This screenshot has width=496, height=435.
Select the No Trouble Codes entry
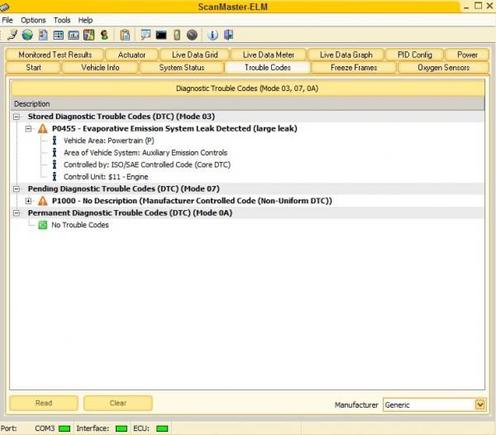(80, 225)
